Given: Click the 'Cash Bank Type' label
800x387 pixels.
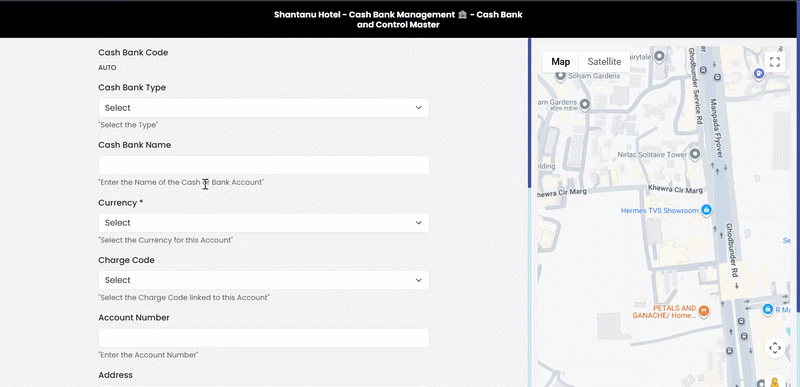Looking at the screenshot, I should [132, 87].
